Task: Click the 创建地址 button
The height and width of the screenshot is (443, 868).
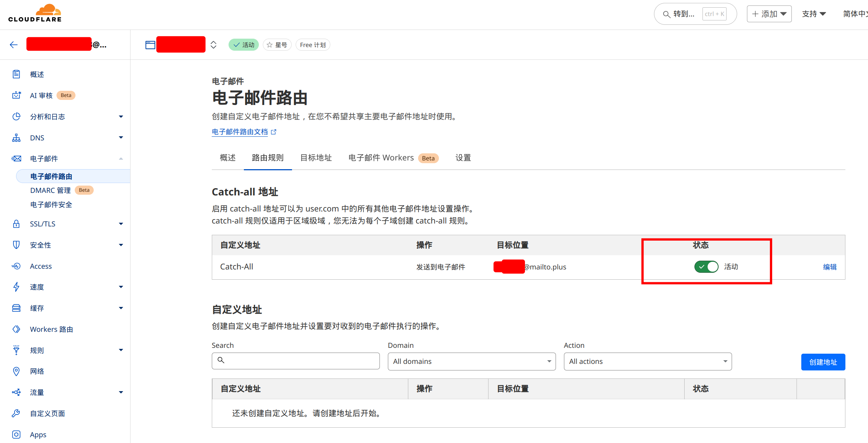Action: click(823, 362)
